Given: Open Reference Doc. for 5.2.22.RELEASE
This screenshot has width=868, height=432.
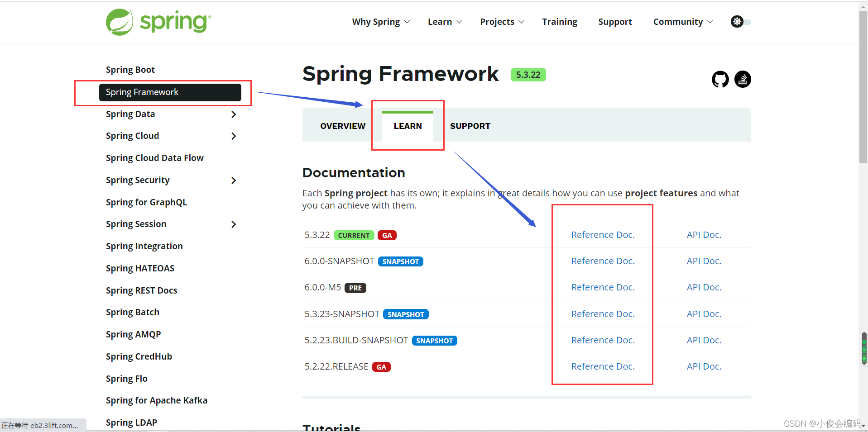Looking at the screenshot, I should coord(603,366).
